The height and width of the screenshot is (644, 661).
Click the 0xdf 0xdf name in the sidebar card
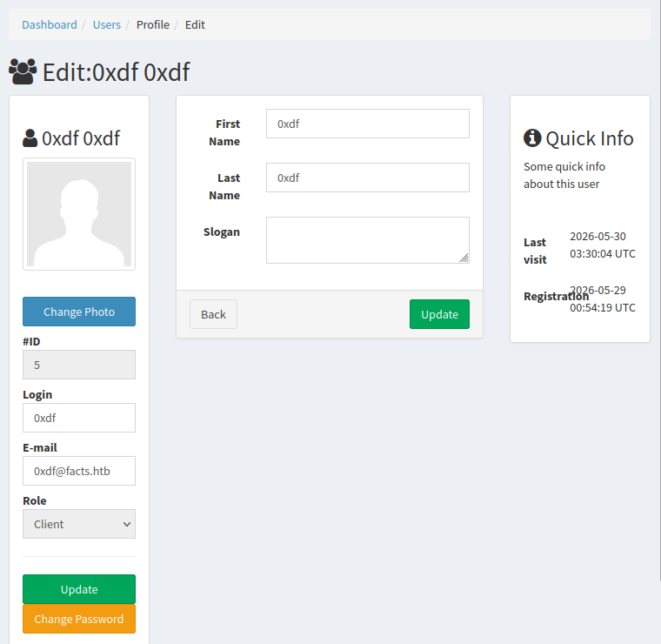[x=81, y=138]
